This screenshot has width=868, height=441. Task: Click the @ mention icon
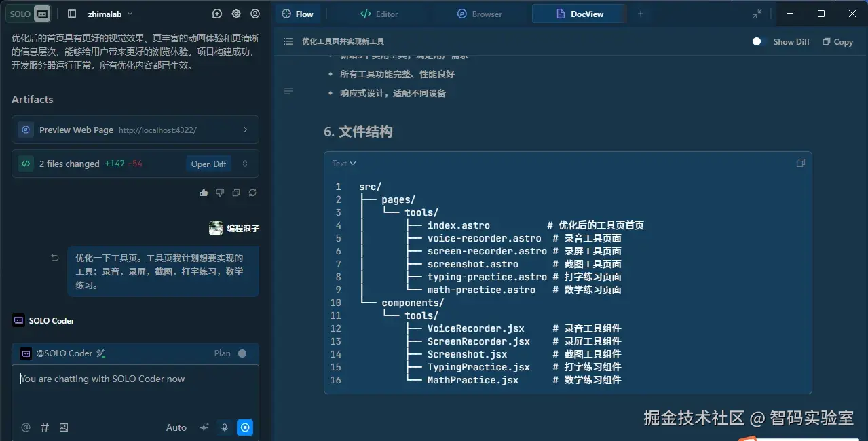click(x=26, y=427)
